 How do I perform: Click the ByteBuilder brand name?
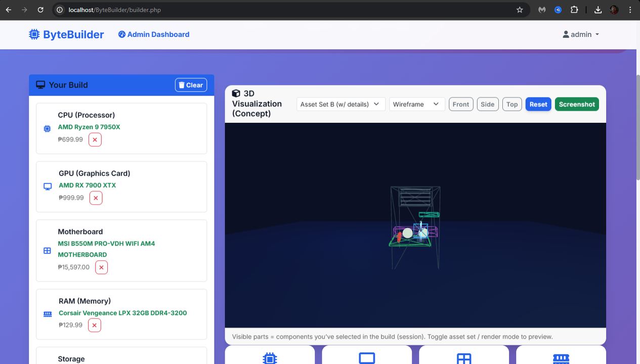point(73,34)
